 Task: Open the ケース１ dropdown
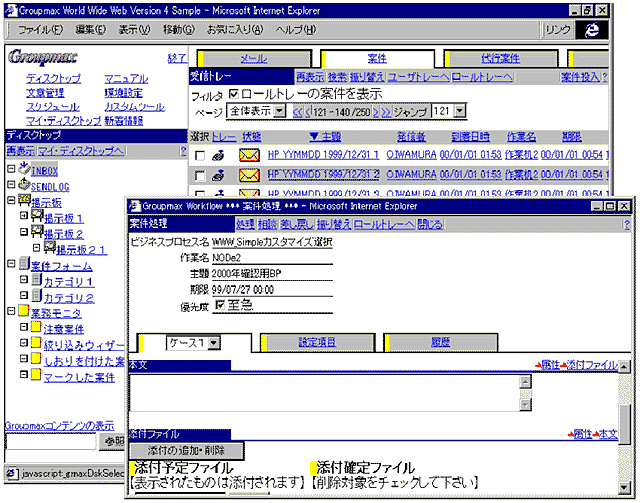pyautogui.click(x=213, y=343)
